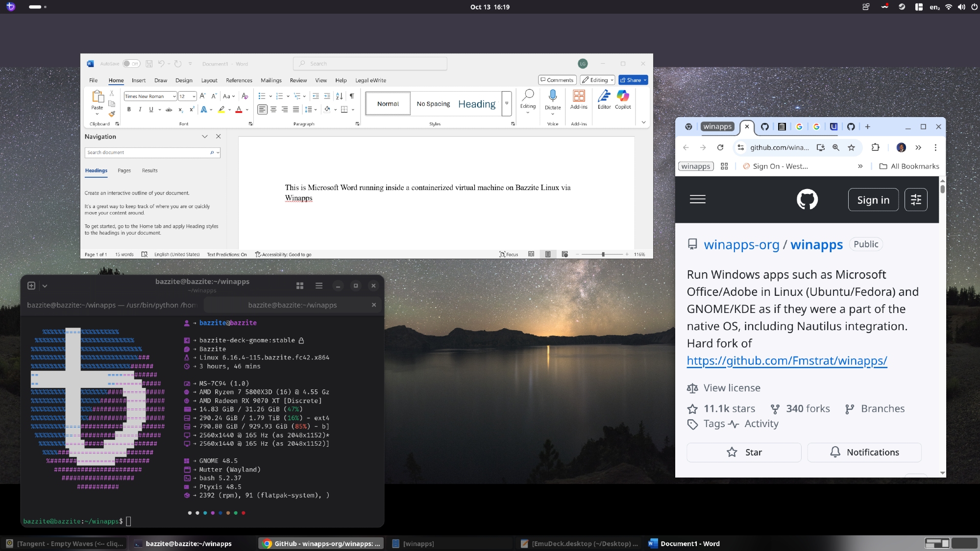Open the Editing mode dropdown
The height and width of the screenshot is (551, 980).
(598, 80)
